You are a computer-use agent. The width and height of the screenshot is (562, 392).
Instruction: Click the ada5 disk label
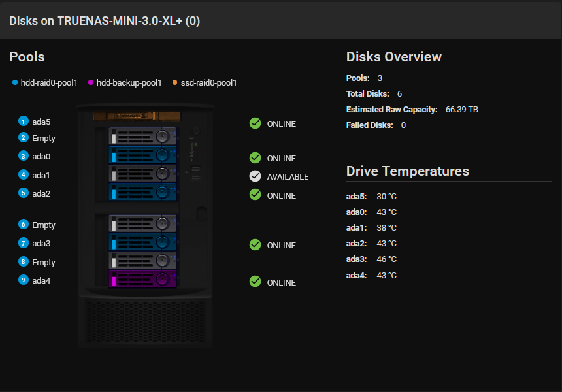pos(41,122)
